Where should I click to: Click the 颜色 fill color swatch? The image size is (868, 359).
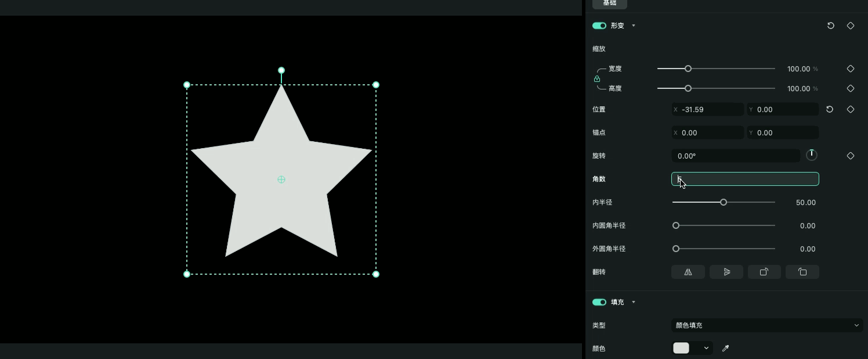pos(681,348)
